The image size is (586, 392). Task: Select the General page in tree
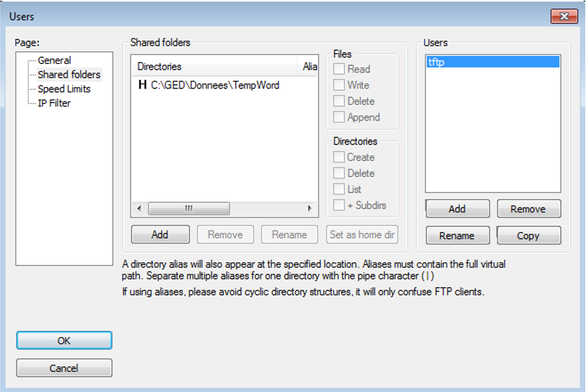point(54,61)
